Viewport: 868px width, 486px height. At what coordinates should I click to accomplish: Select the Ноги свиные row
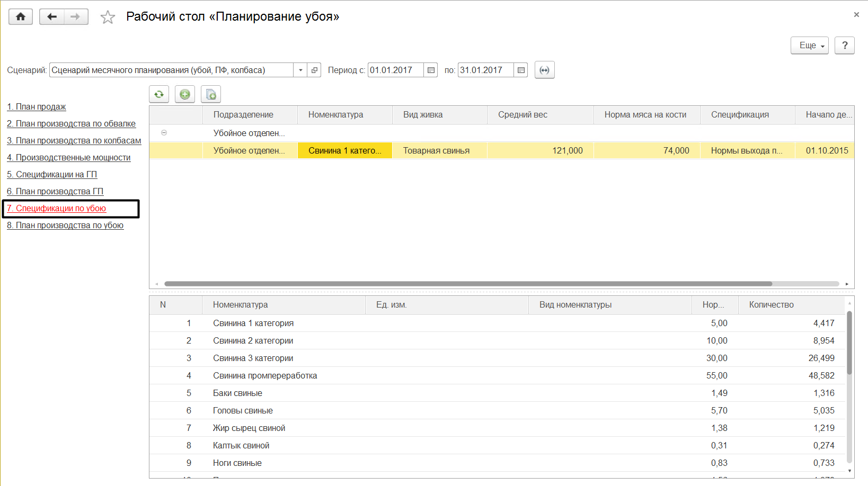tap(497, 463)
